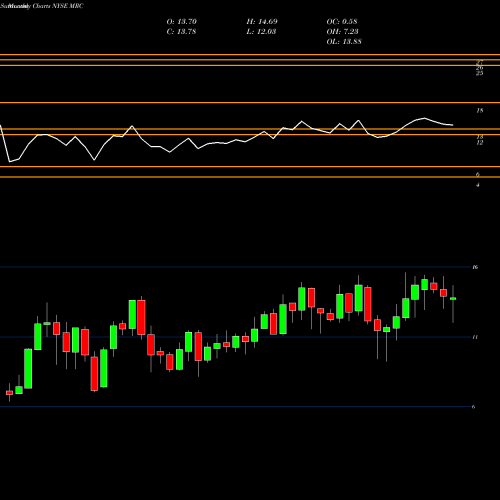500x500 pixels.
Task: Click the '16' price axis label
Action: point(475,267)
